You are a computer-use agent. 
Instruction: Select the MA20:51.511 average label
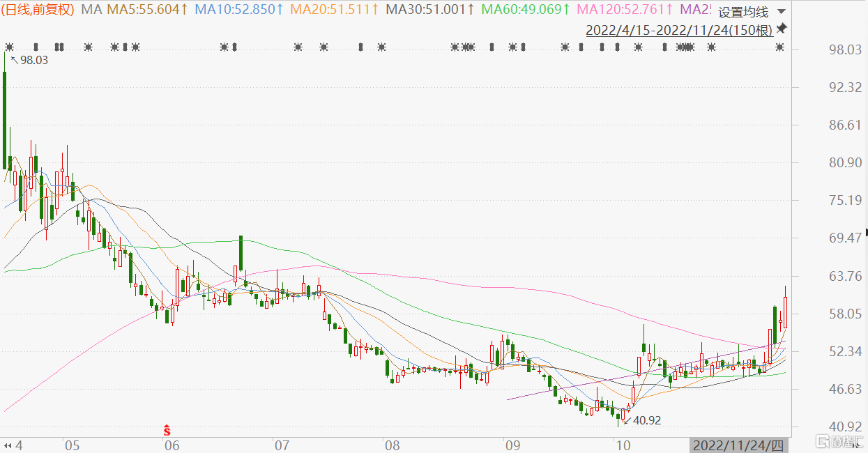click(x=335, y=10)
